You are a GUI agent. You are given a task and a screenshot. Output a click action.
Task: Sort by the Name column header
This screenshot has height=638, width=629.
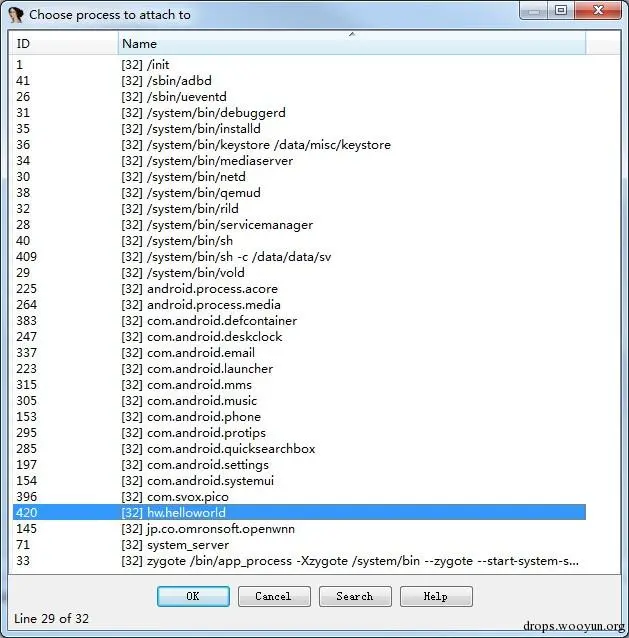click(x=352, y=44)
